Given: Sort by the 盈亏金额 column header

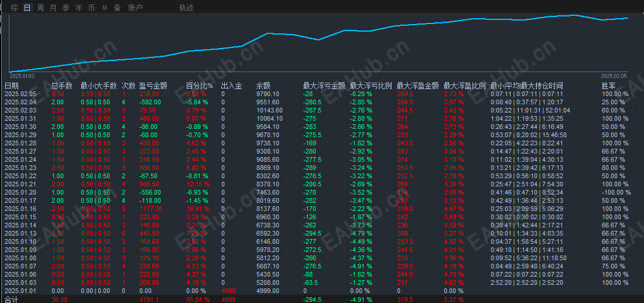Looking at the screenshot, I should pyautogui.click(x=153, y=86).
